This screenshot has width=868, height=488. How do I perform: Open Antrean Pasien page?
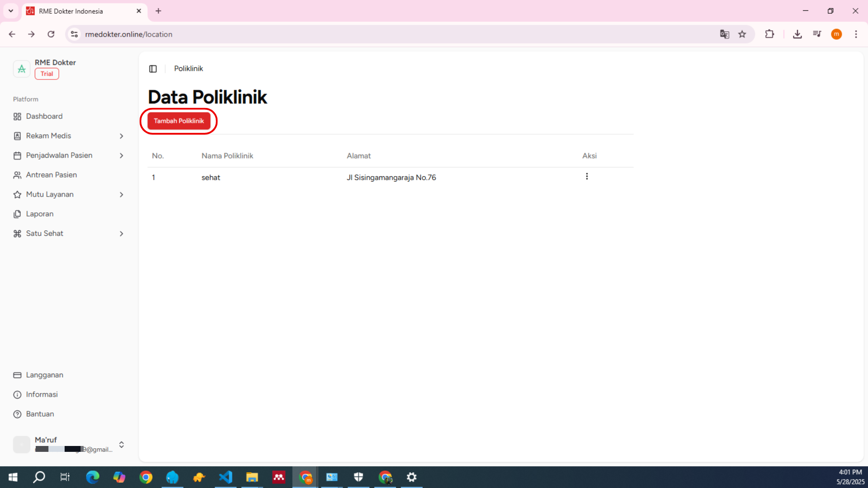tap(51, 175)
